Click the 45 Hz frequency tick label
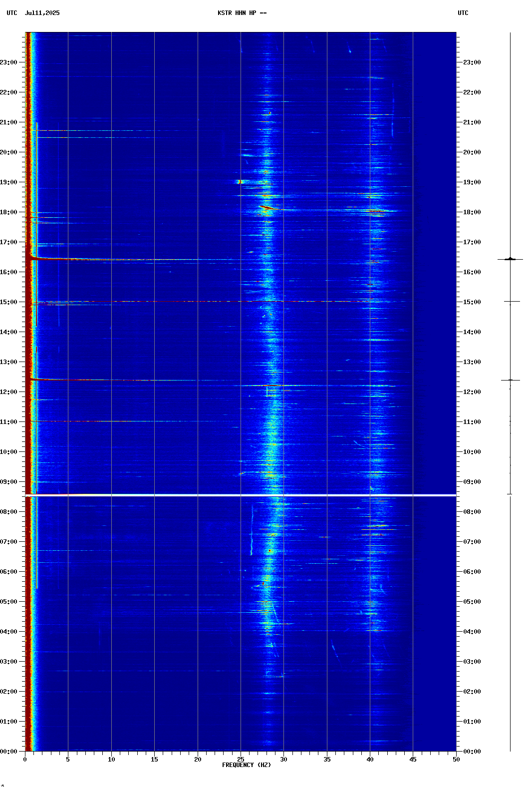Viewport: 532px width, 791px height. point(413,760)
